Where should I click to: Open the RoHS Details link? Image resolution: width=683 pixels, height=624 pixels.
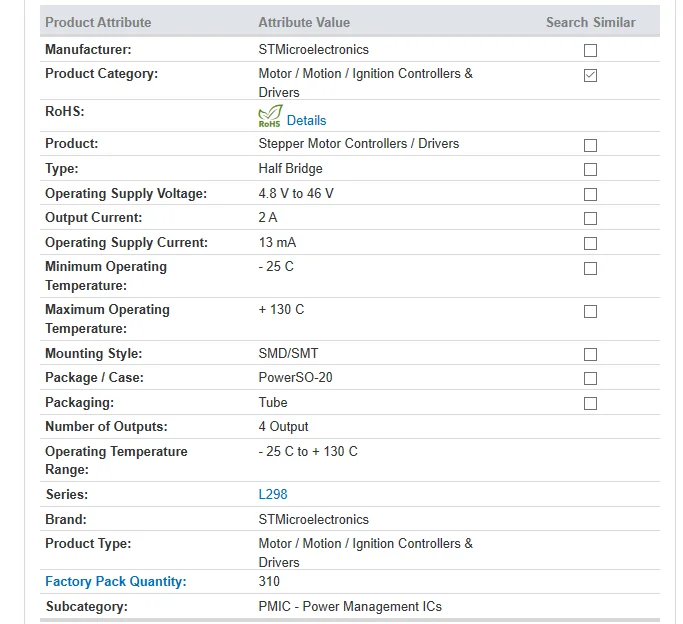point(306,120)
